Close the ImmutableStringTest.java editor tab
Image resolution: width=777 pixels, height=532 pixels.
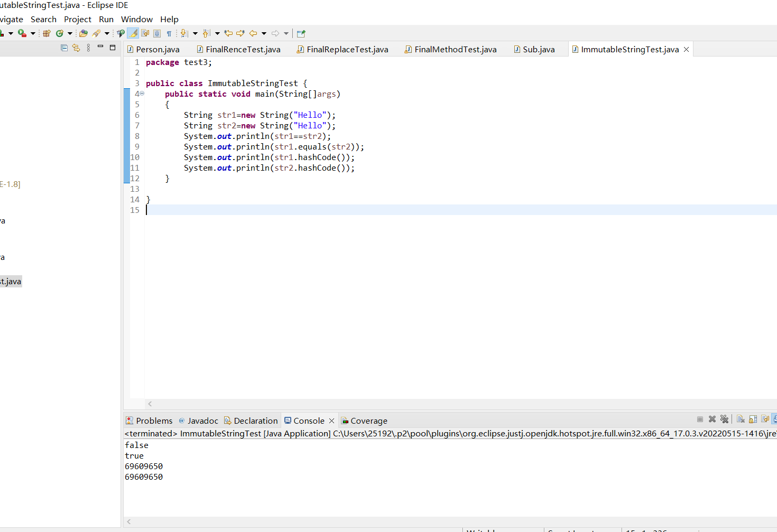[x=686, y=49]
